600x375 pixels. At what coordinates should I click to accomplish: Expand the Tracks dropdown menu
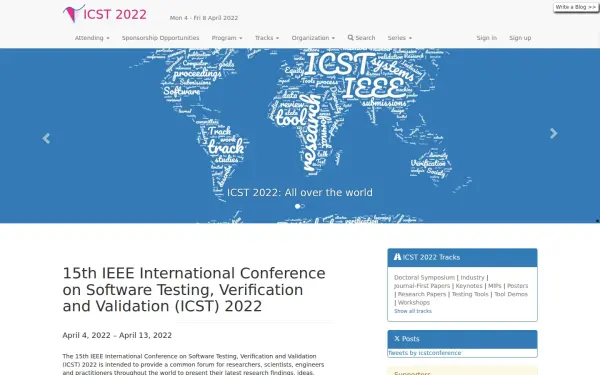(x=267, y=38)
